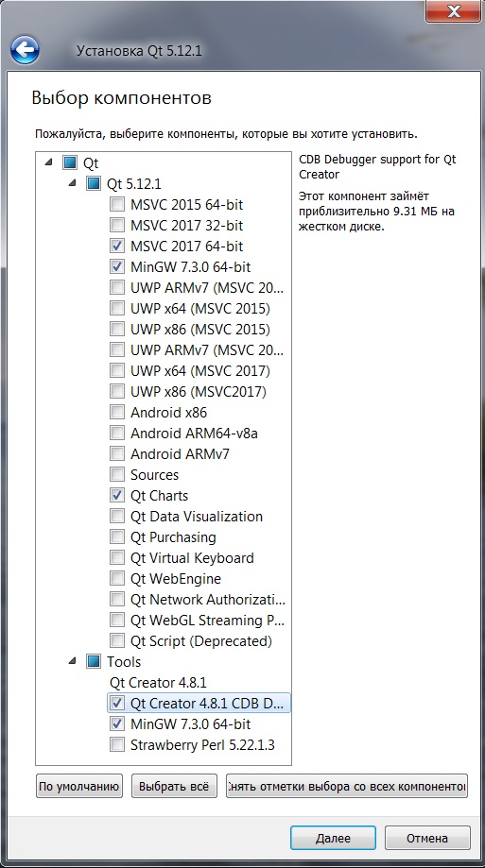Enable Android ARM64-v8a component
The height and width of the screenshot is (868, 485).
(117, 433)
